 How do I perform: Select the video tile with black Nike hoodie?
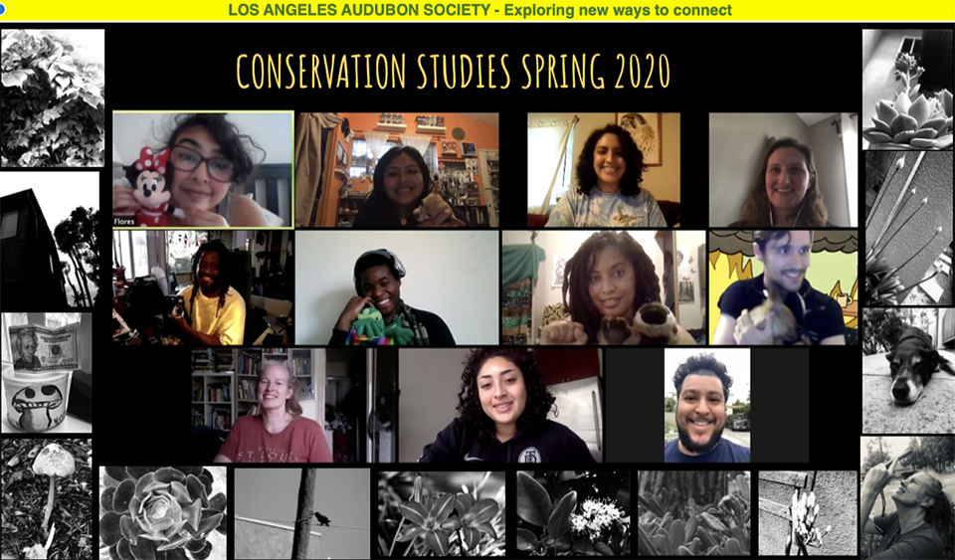pos(500,406)
